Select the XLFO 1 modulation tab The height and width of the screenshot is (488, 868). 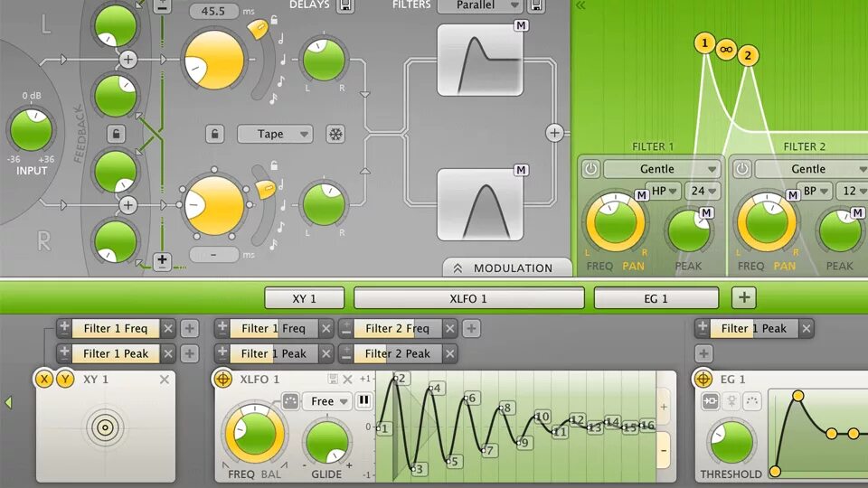click(469, 298)
